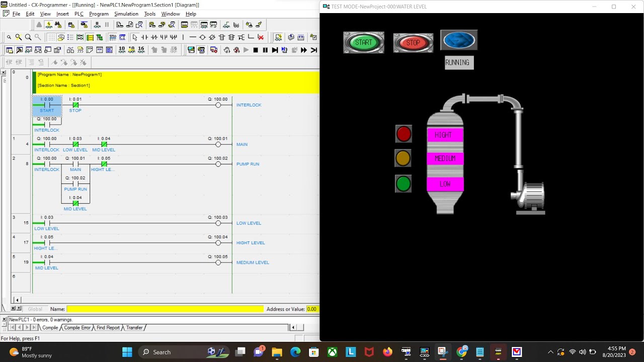Open the Simulation menu
The image size is (644, 362).
pos(126,14)
